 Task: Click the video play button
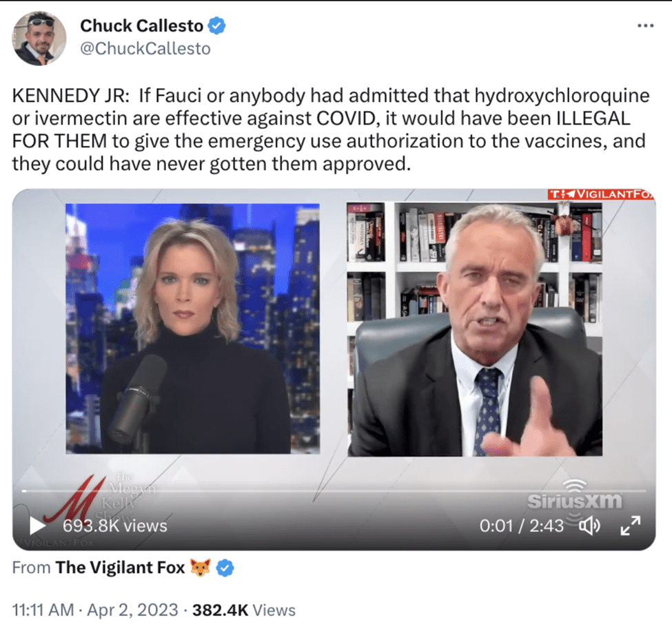[37, 526]
